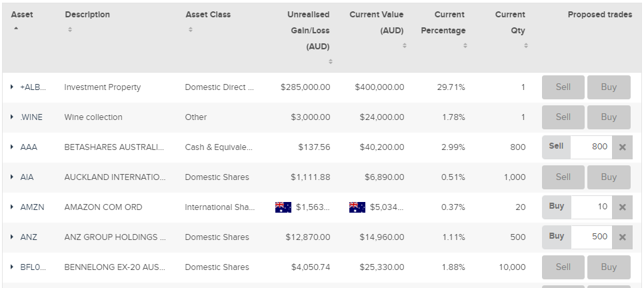This screenshot has height=288, width=644.
Task: Edit the AAA sell quantity field
Action: point(591,147)
